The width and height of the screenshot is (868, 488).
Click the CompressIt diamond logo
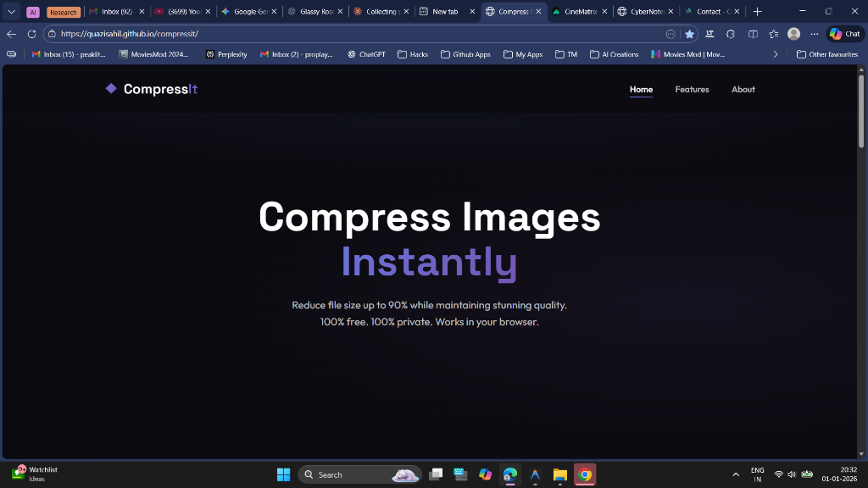coord(111,89)
